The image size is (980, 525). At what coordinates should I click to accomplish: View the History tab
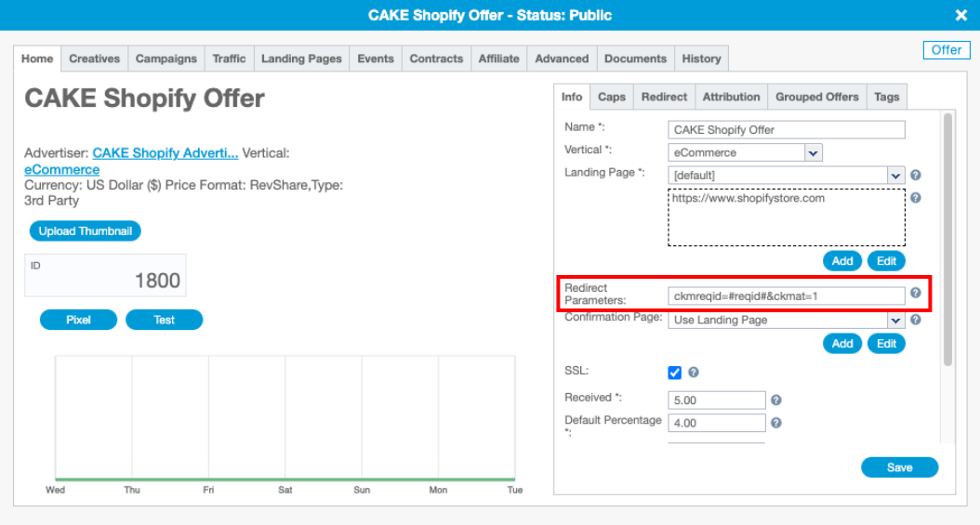pyautogui.click(x=701, y=59)
